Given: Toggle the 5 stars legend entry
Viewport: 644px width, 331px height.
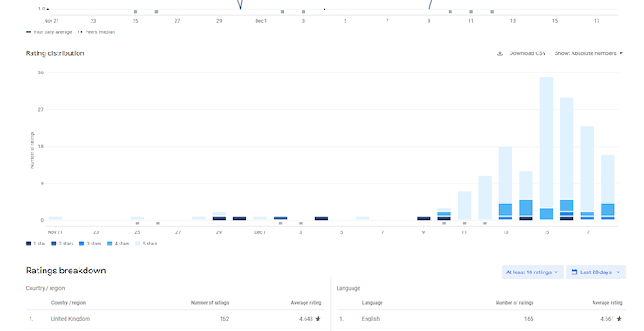Looking at the screenshot, I should 147,244.
